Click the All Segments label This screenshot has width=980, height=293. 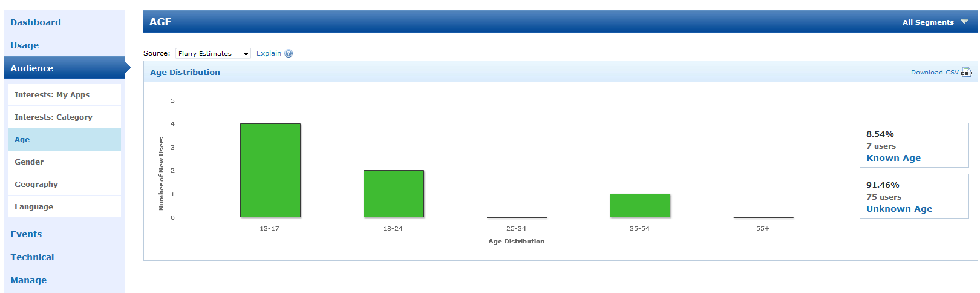coord(928,22)
